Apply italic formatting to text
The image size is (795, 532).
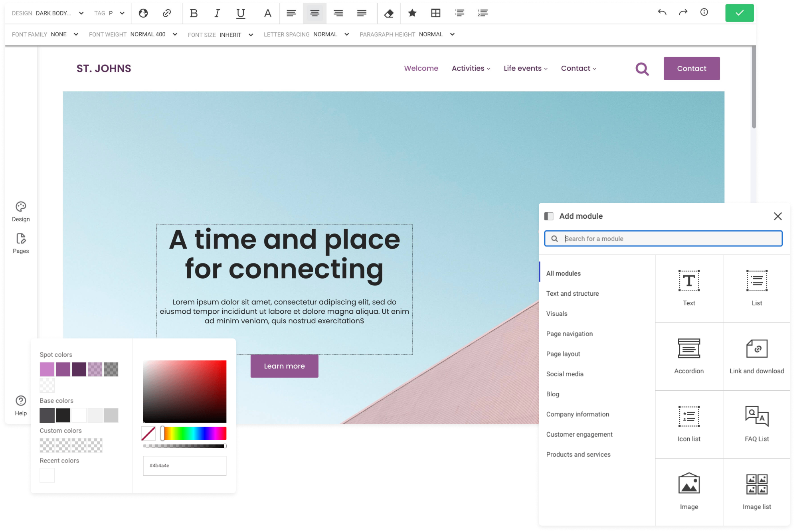click(217, 13)
